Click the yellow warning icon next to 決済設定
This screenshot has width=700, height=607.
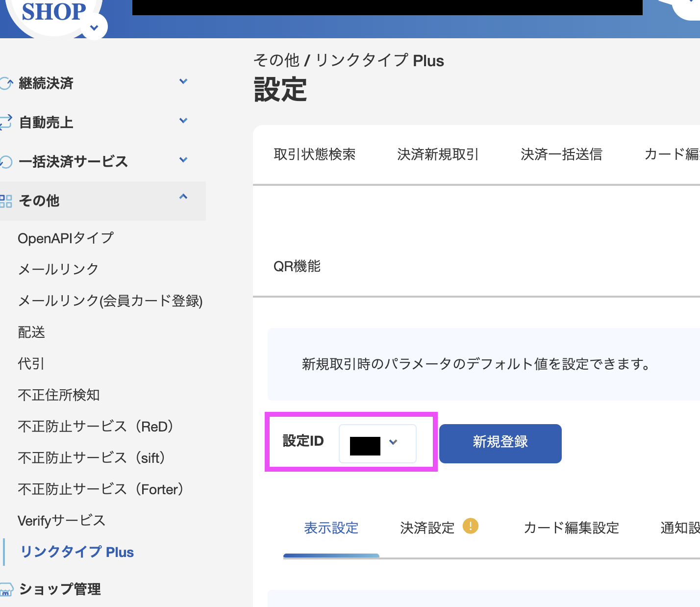point(470,526)
